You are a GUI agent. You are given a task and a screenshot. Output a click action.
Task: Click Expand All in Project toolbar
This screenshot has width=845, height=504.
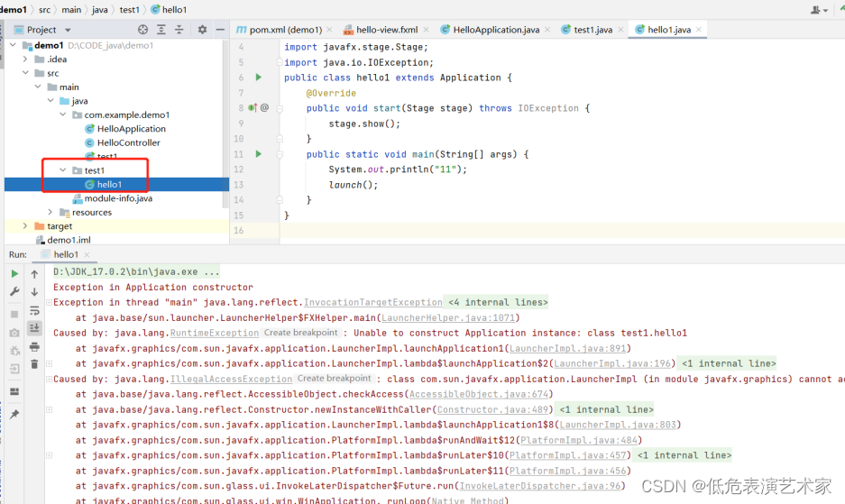(x=161, y=30)
